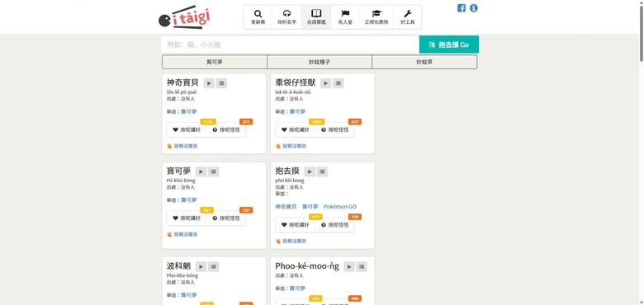644x305 pixels.
Task: Vote 按呢講好 on the 棄袋仔怪獸 card
Action: pos(295,129)
